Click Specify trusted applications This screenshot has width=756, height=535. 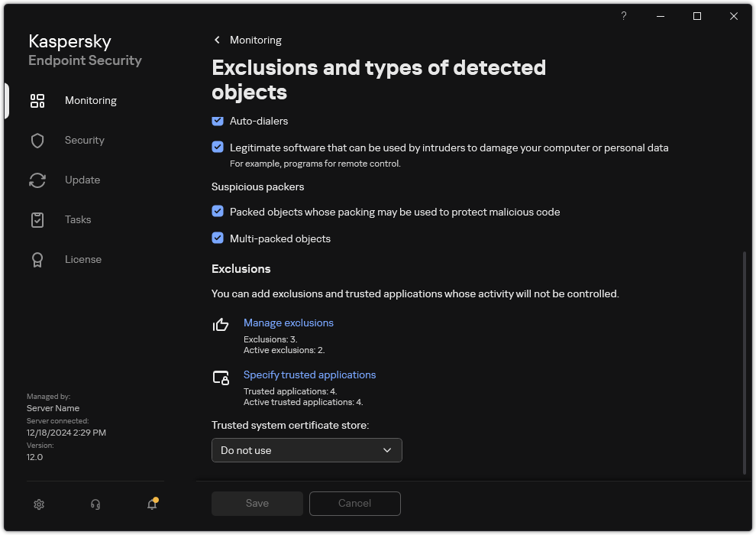tap(309, 374)
